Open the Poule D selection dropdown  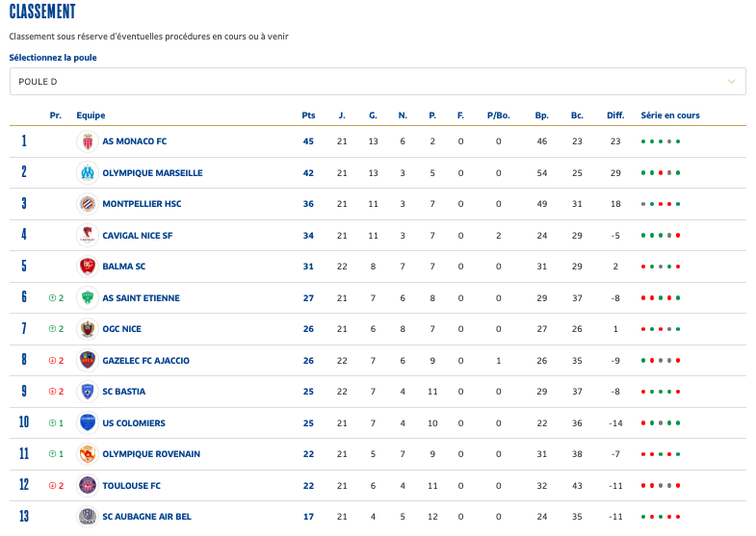378,82
